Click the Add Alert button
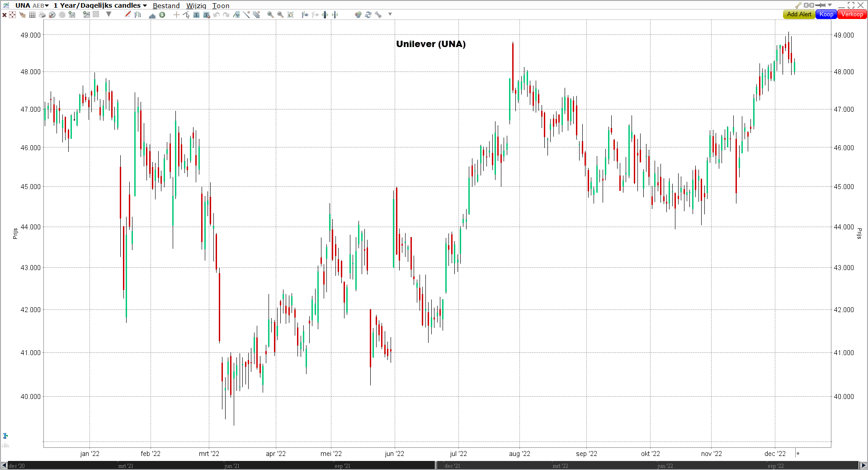868x470 pixels. (799, 14)
